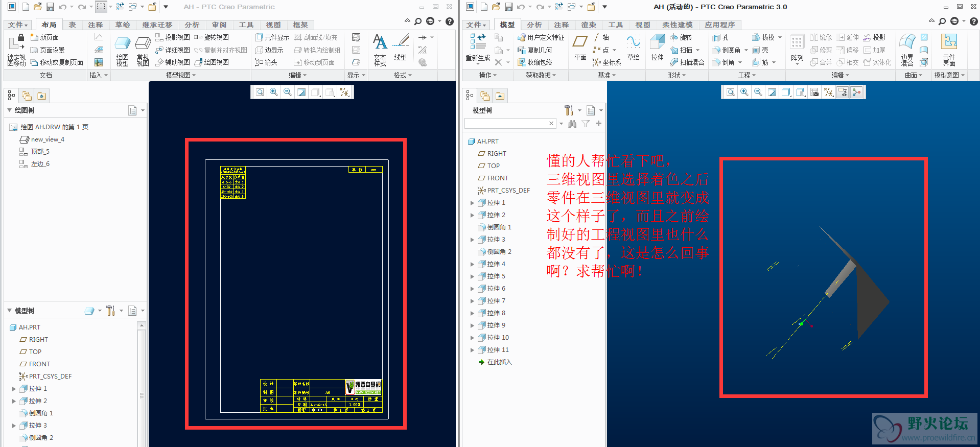Screen dimensions: 980x447
Task: Open the 模型视图 group dropdown
Action: [181, 75]
